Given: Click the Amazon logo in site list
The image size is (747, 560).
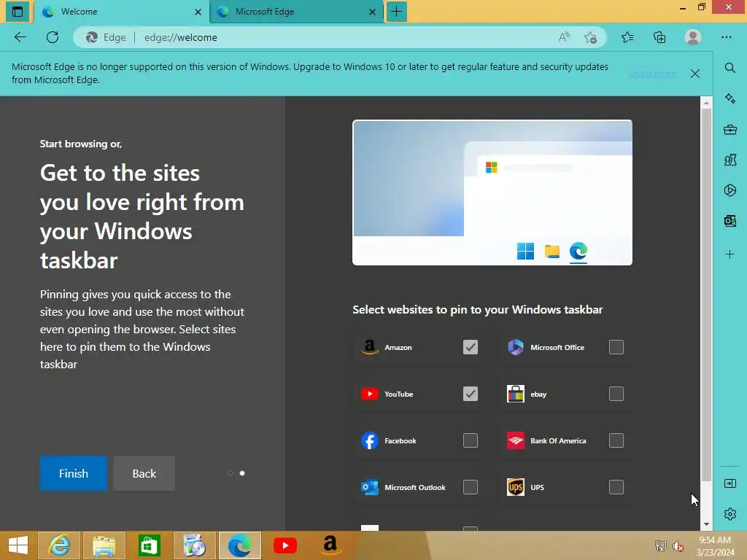Looking at the screenshot, I should point(370,347).
